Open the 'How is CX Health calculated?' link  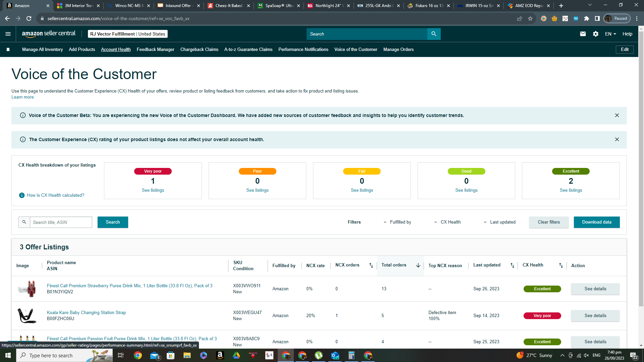pos(56,195)
